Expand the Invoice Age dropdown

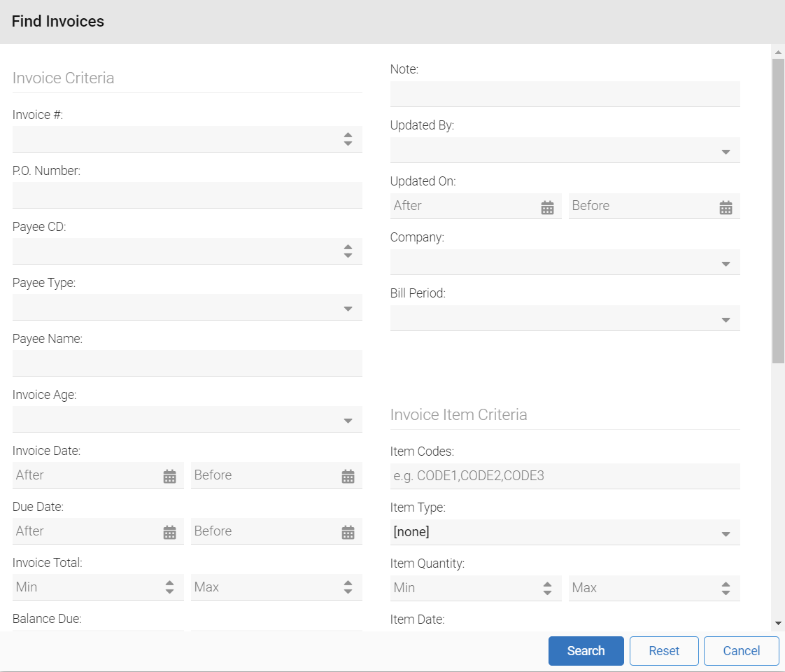point(348,421)
